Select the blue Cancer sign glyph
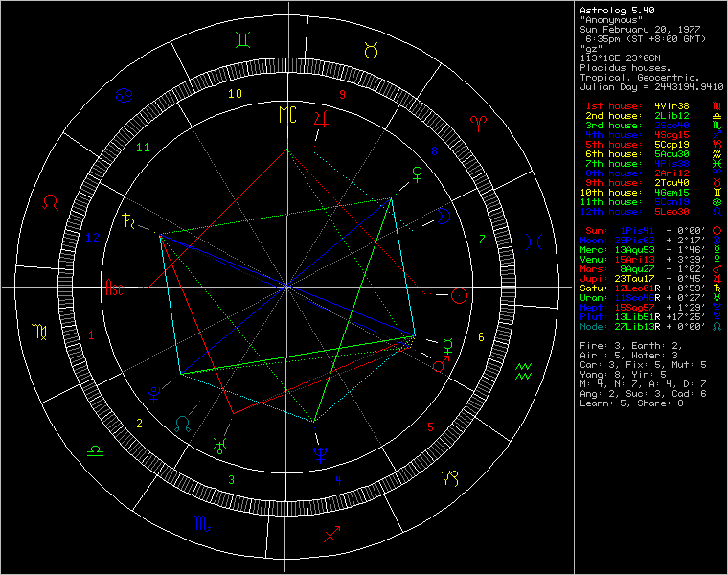This screenshot has width=728, height=575. point(125,95)
